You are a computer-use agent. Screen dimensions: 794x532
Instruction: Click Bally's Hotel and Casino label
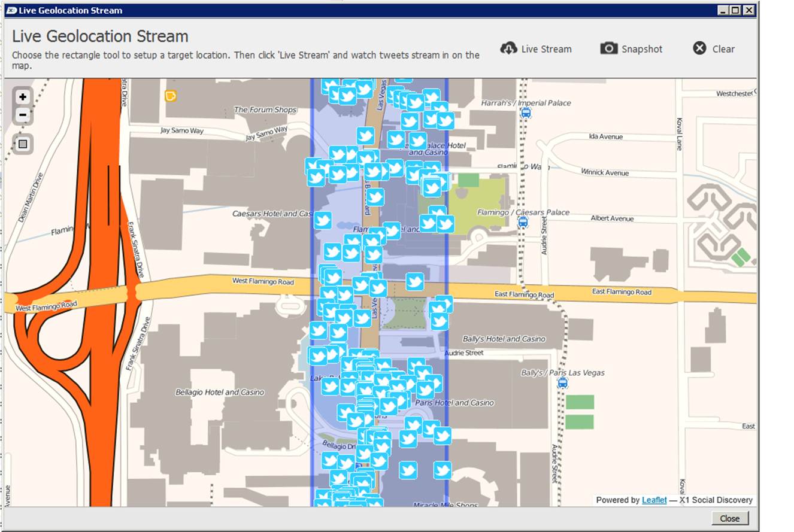point(505,339)
